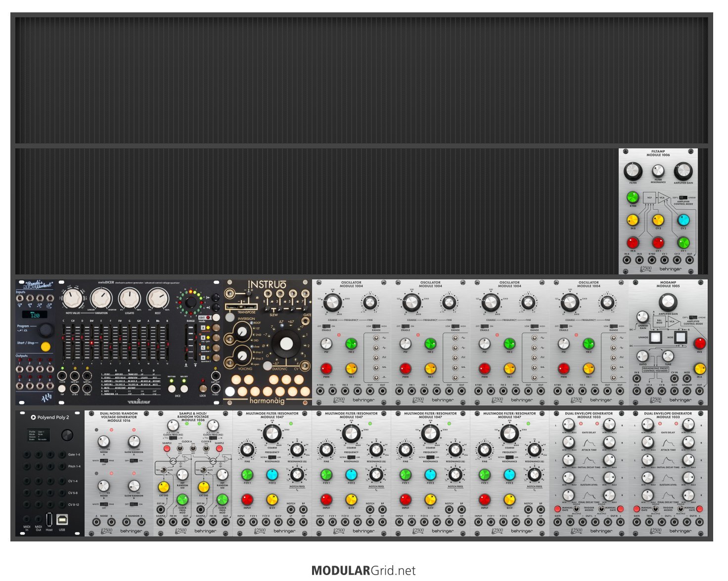Screen dimensions: 728x581
Task: Click the NOISE A knob on Module 1016
Action: (104, 442)
